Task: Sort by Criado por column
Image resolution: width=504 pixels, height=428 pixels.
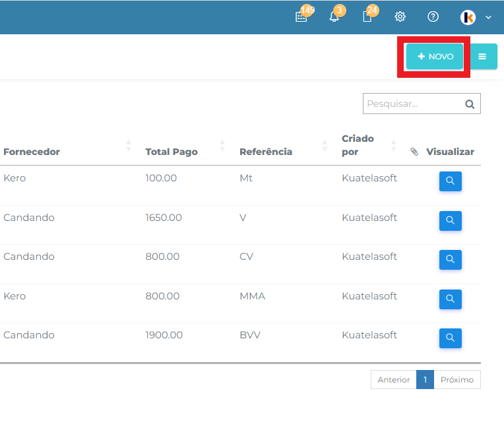Action: [393, 146]
